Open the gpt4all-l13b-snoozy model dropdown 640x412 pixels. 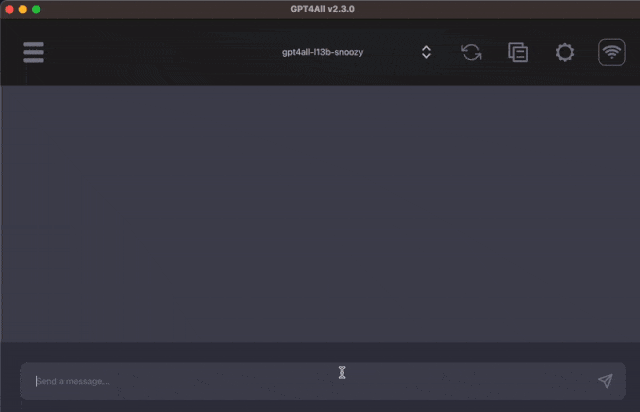322,52
